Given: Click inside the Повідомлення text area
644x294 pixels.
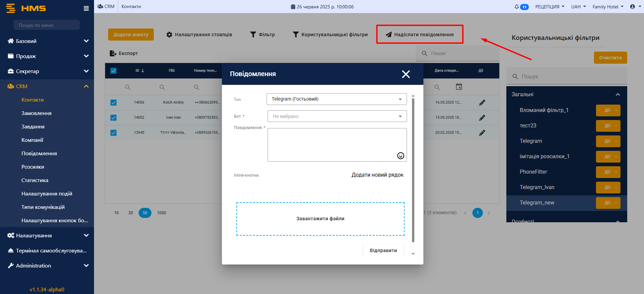Looking at the screenshot, I should [332, 144].
